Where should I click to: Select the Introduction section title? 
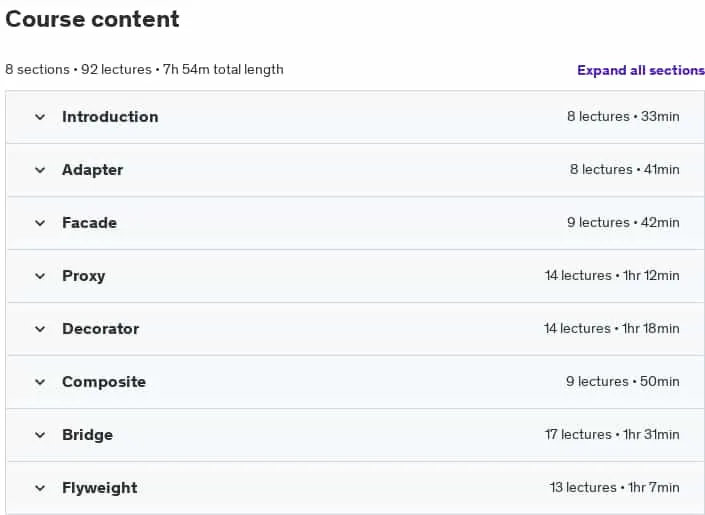(x=110, y=117)
